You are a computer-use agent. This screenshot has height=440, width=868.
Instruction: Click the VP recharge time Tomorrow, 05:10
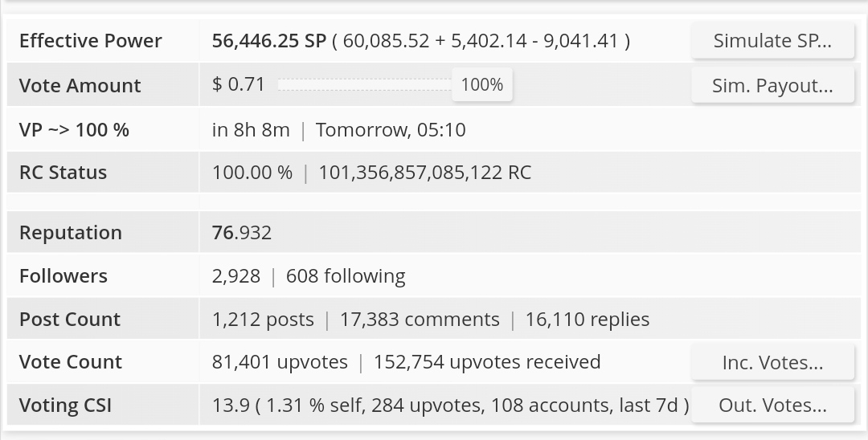[x=391, y=130]
